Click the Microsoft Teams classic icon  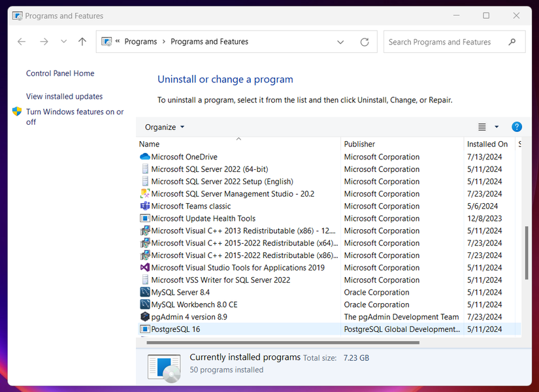(x=145, y=206)
